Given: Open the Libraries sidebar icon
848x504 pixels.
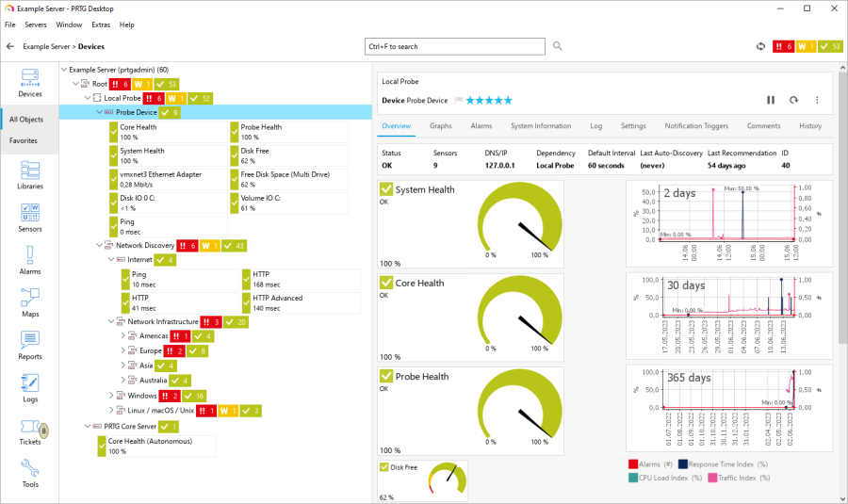Looking at the screenshot, I should 29,174.
